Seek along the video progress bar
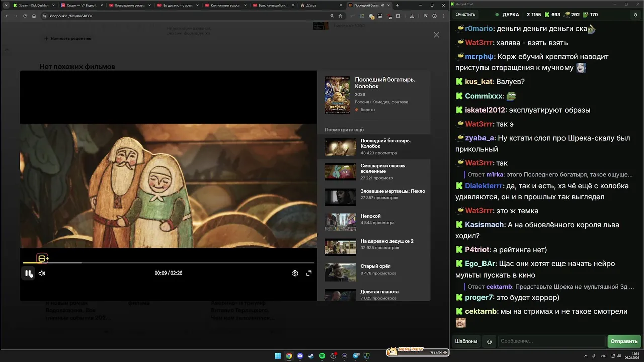 169,262
